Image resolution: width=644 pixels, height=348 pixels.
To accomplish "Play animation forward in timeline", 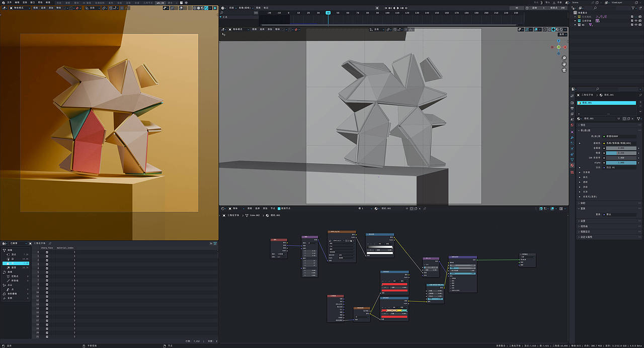I will click(x=398, y=8).
